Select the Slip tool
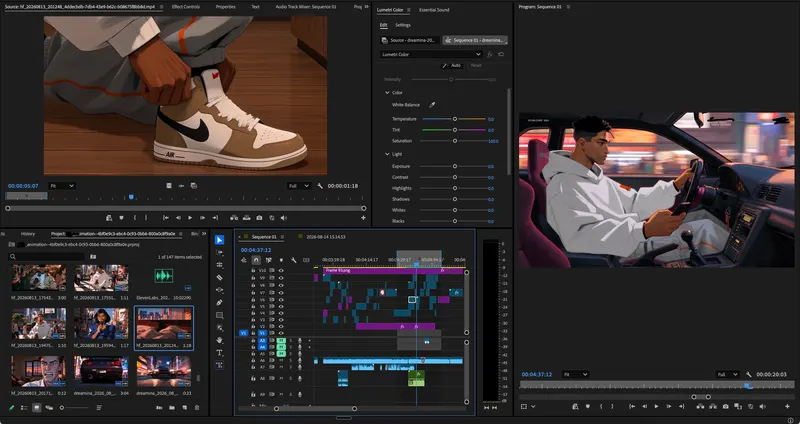The height and width of the screenshot is (424, 800). [219, 290]
